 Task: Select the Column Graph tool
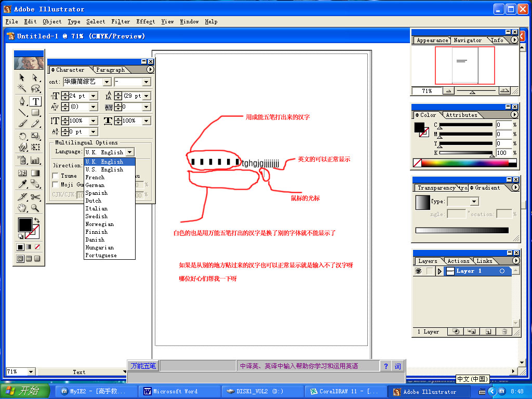(x=35, y=160)
